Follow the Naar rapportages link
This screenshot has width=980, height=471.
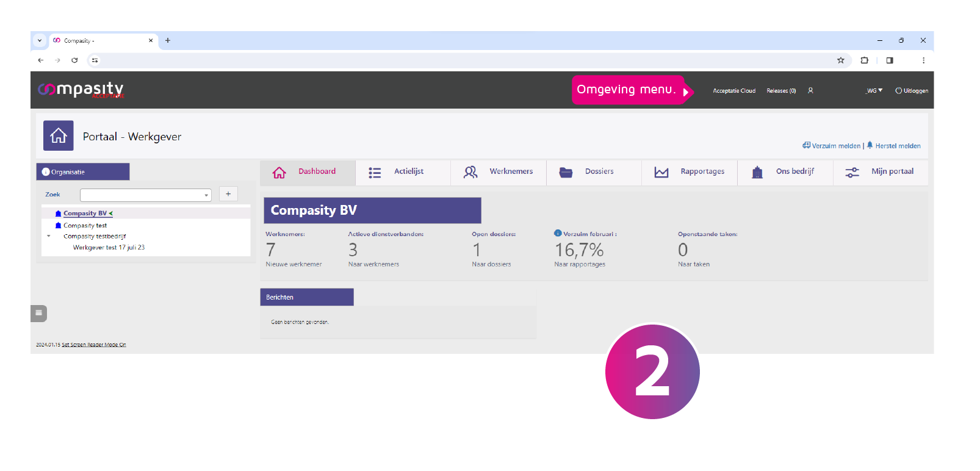click(x=580, y=264)
